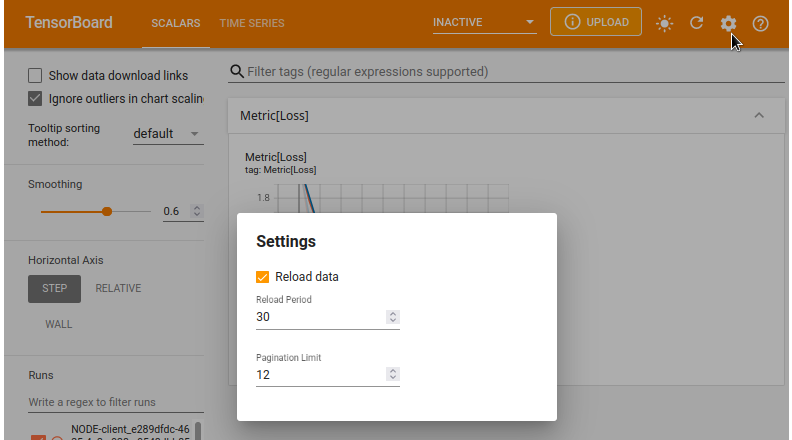The width and height of the screenshot is (792, 440).
Task: Enable Show data download links checkbox
Action: pyautogui.click(x=35, y=75)
